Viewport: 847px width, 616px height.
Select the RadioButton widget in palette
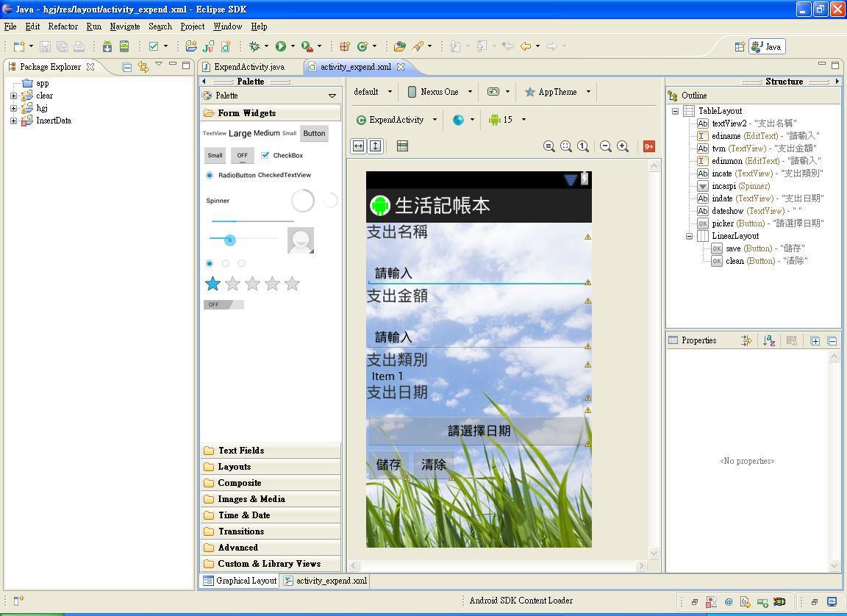point(210,175)
